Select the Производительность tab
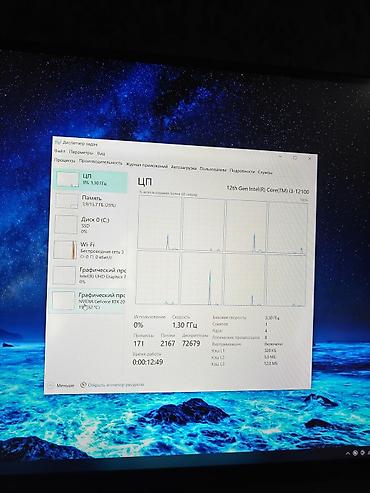This screenshot has width=370, height=493. [101, 162]
